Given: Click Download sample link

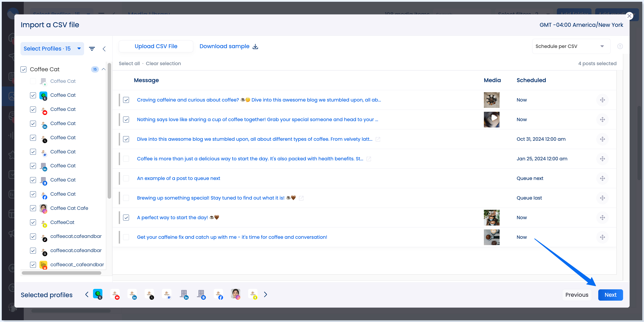Looking at the screenshot, I should pos(224,46).
